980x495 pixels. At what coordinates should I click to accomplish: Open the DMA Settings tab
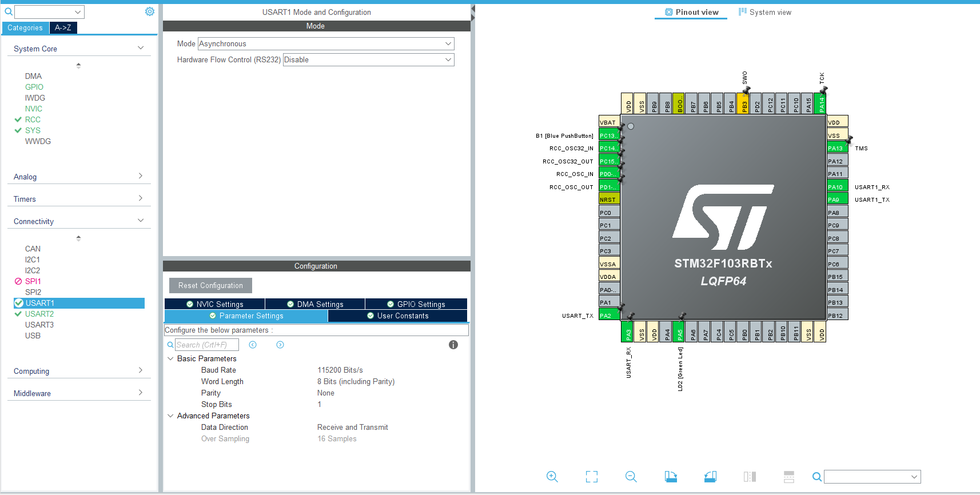click(315, 304)
